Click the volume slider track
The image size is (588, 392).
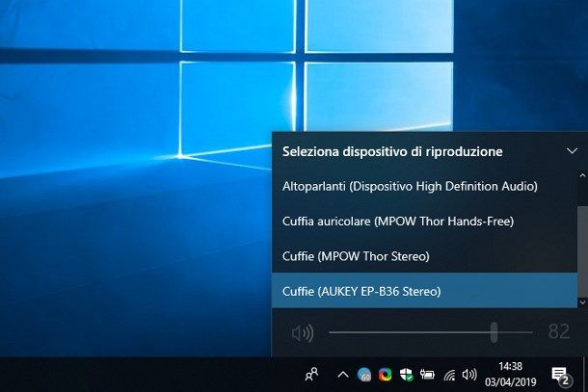pyautogui.click(x=431, y=332)
